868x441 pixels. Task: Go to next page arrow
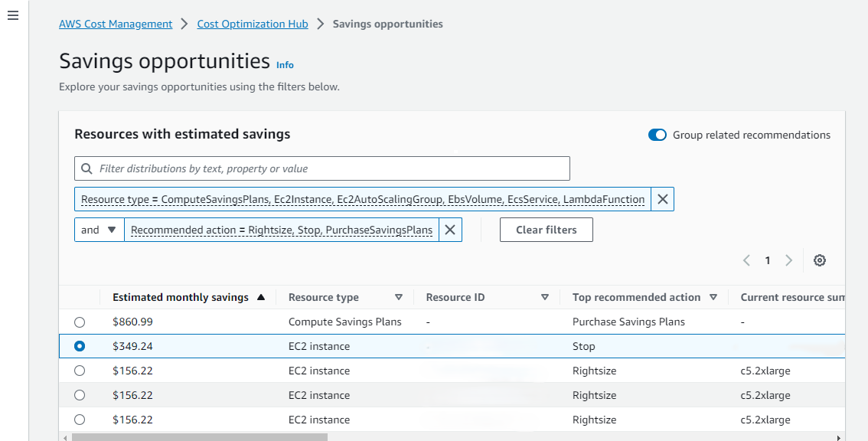pos(789,260)
